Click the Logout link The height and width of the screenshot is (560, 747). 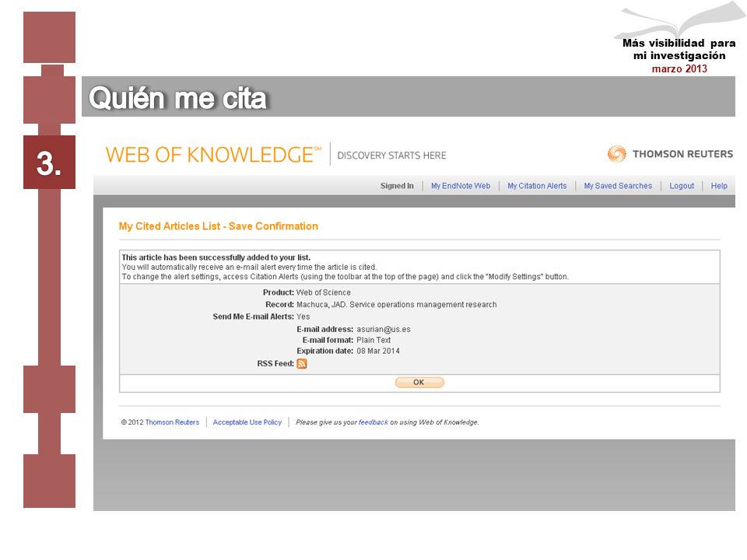point(682,186)
